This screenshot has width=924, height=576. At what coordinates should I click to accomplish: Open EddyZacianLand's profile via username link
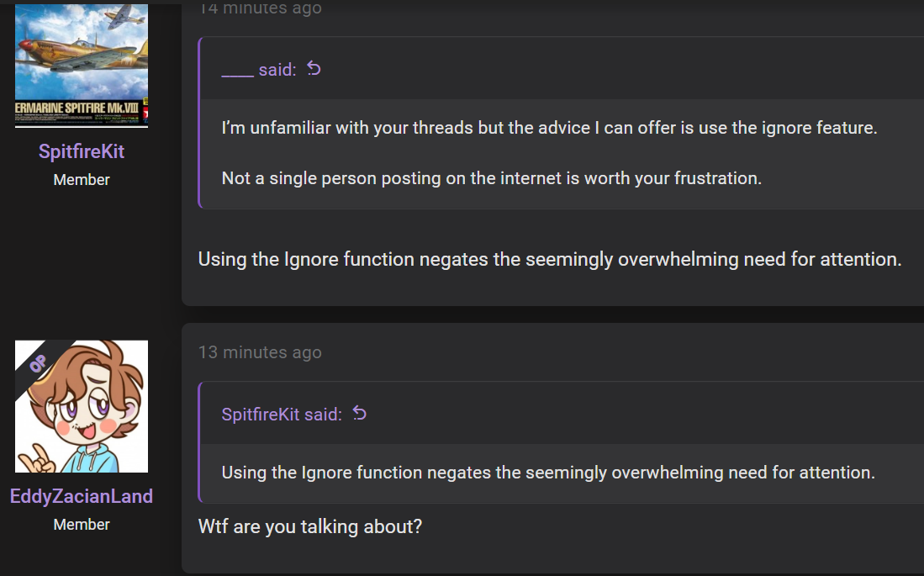[82, 496]
